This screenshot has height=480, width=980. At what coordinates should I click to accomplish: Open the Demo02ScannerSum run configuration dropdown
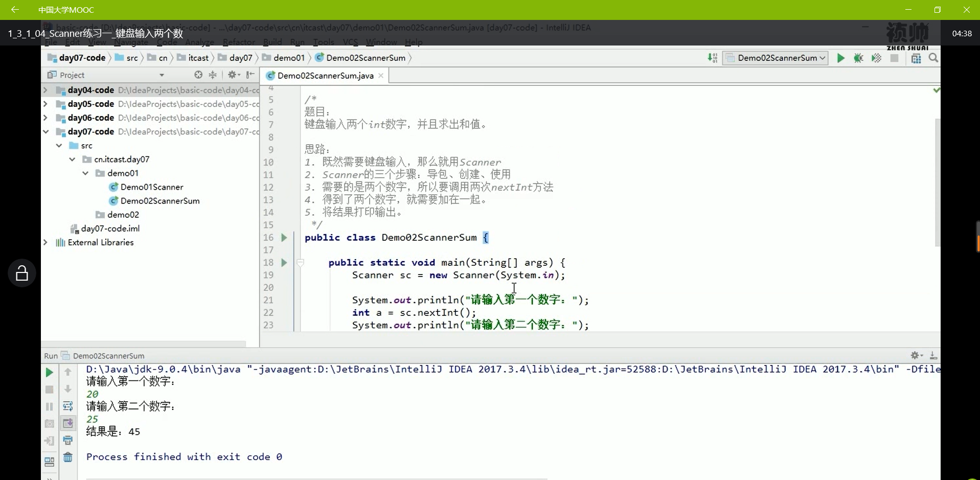[x=775, y=58]
